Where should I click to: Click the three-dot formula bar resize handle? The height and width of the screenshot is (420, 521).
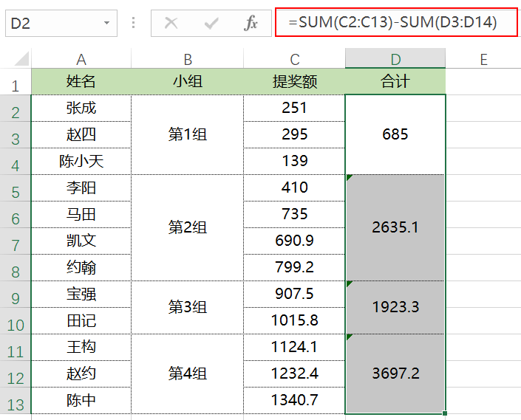pos(133,23)
